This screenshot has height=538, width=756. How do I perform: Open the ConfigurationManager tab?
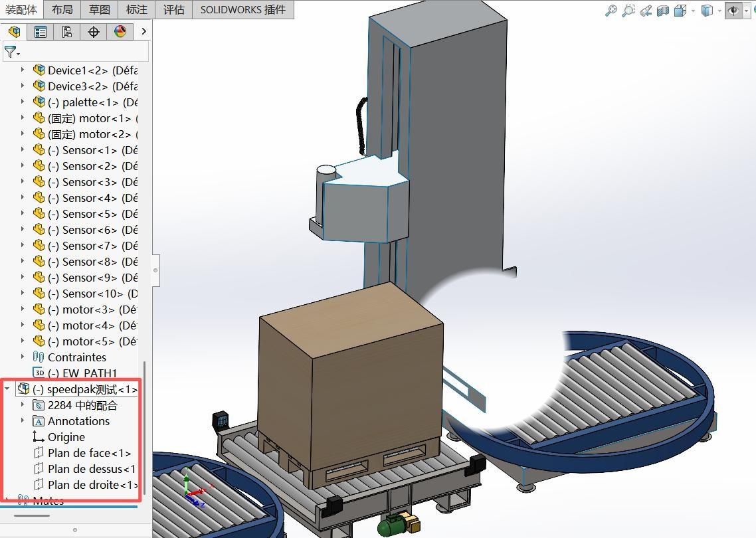click(x=67, y=32)
